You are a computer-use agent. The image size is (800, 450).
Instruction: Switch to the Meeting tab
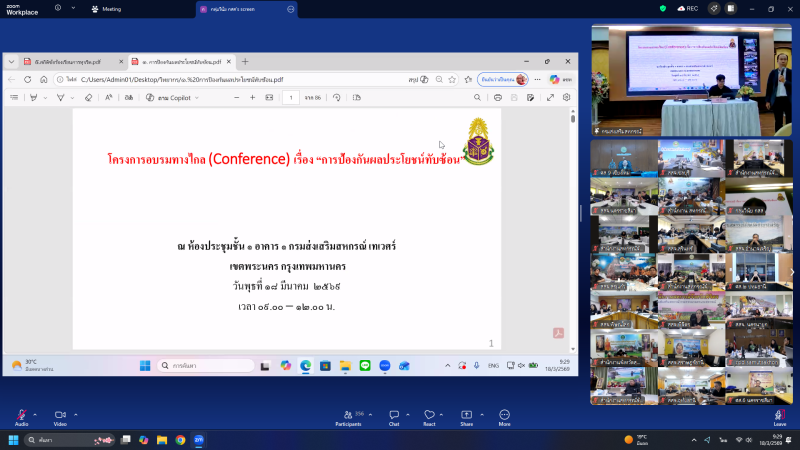tap(106, 8)
